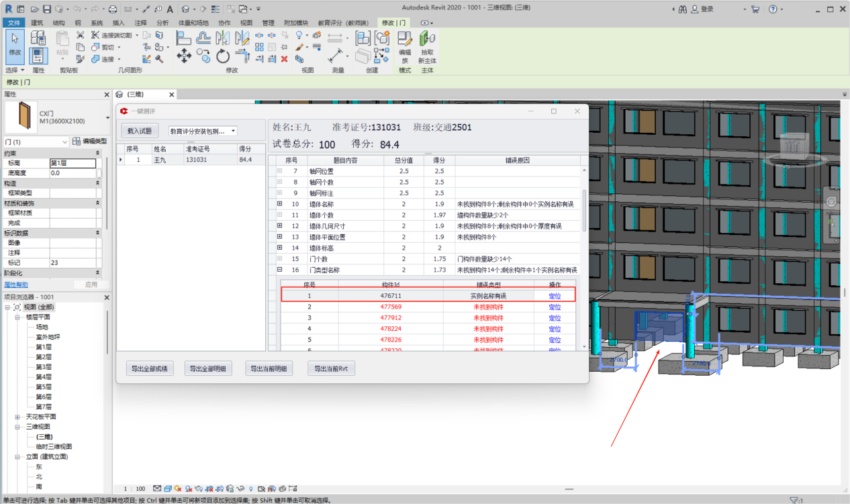Click the 属性帮助 link
Screen dimensions: 850x504
pyautogui.click(x=15, y=285)
